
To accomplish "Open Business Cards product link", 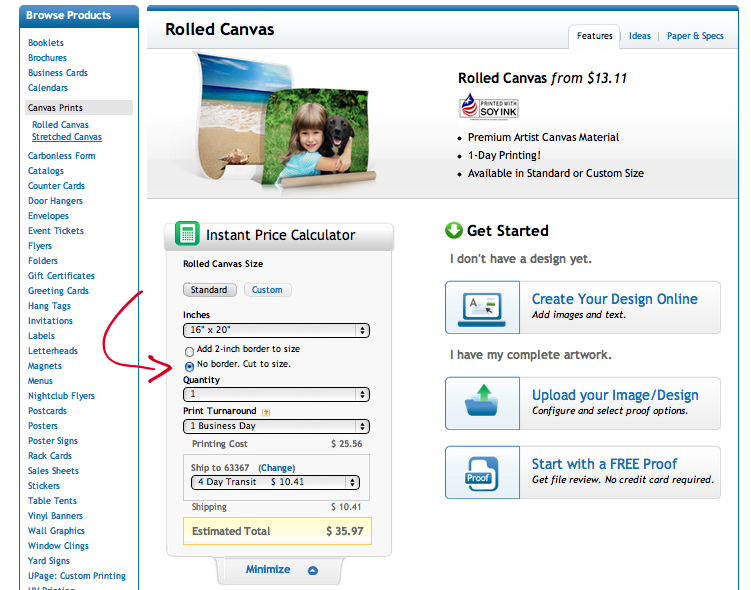I will (x=57, y=73).
